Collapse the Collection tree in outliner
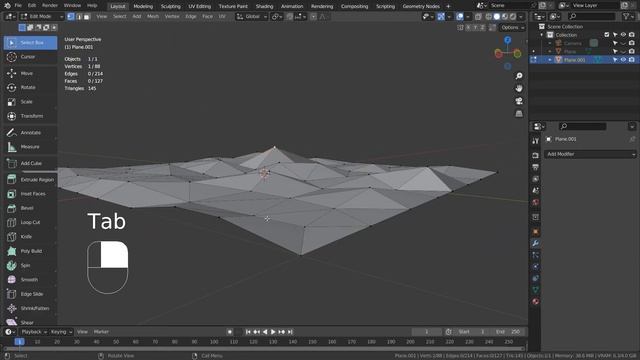Screen dimensions: 640x360 [x=542, y=35]
